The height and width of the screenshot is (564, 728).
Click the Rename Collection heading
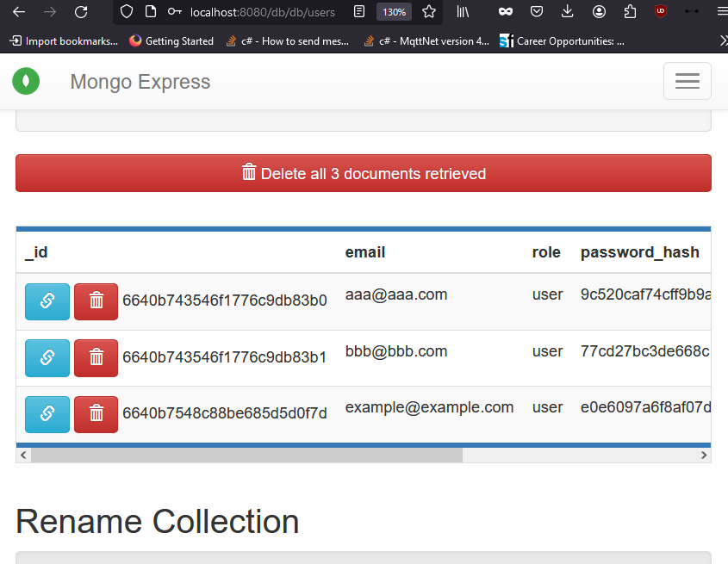click(158, 521)
